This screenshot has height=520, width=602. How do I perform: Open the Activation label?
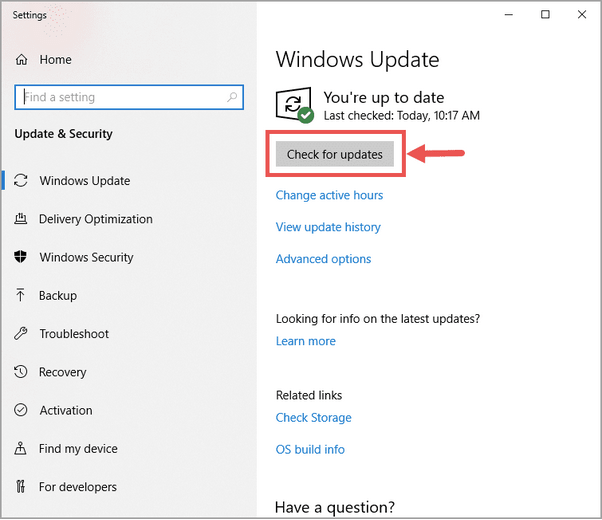pos(66,410)
